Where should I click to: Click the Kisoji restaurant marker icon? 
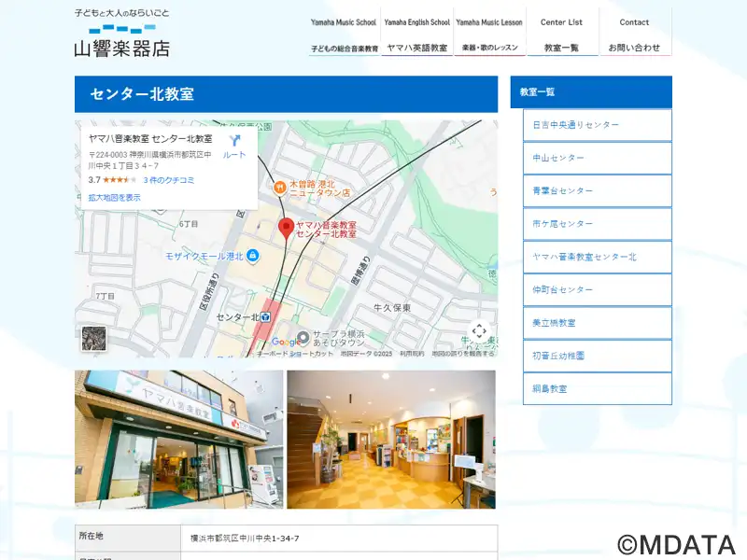click(279, 188)
